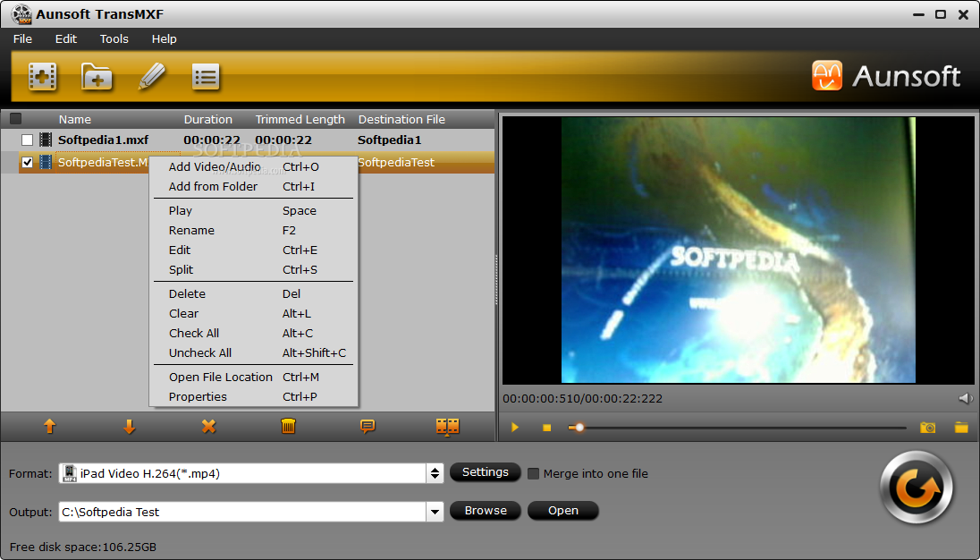This screenshot has width=980, height=560.
Task: Click the Name column header
Action: (74, 119)
